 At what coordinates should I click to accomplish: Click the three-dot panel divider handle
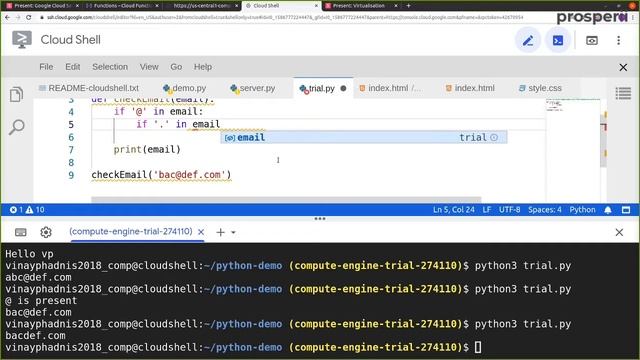pos(320,219)
